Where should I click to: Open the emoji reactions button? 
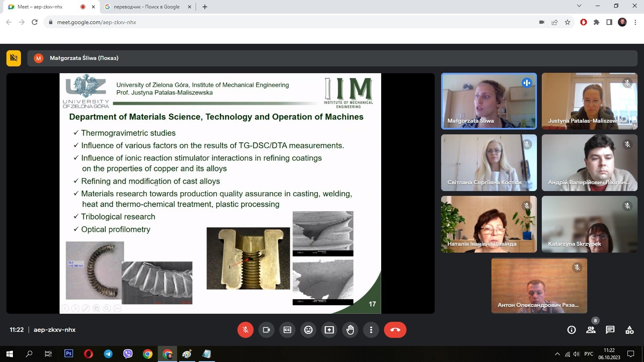click(308, 330)
